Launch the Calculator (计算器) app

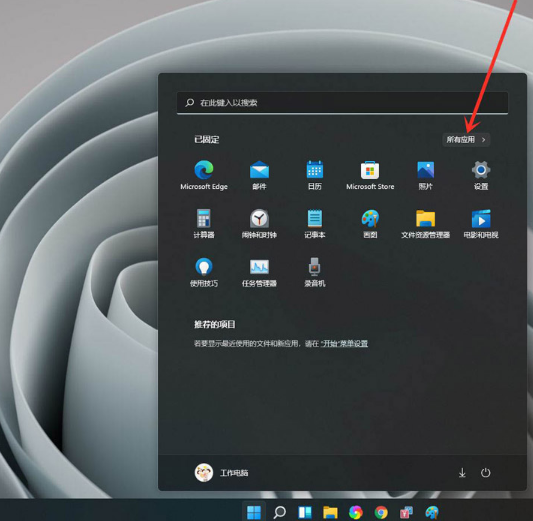pos(204,224)
